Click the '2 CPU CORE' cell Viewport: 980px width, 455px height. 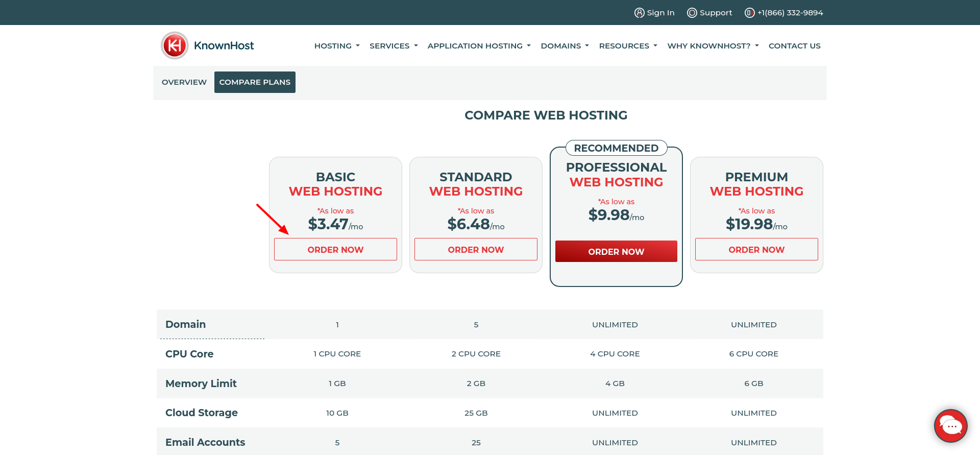point(476,354)
